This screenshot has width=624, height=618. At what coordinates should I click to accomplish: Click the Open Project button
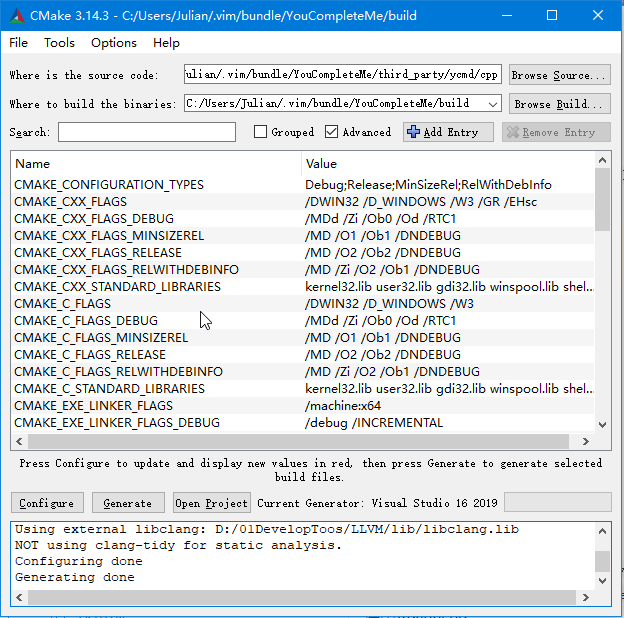(x=212, y=503)
